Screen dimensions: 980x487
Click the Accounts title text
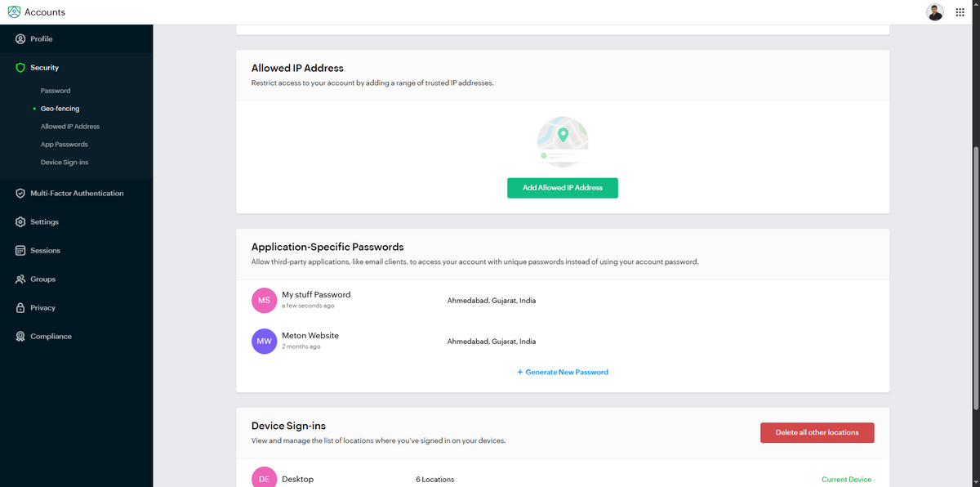tap(45, 12)
